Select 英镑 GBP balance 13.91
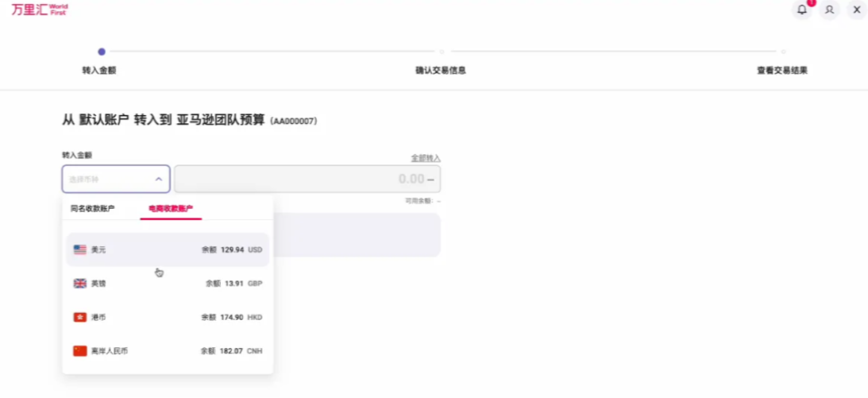Screen dimensions: 868x398 pyautogui.click(x=168, y=284)
